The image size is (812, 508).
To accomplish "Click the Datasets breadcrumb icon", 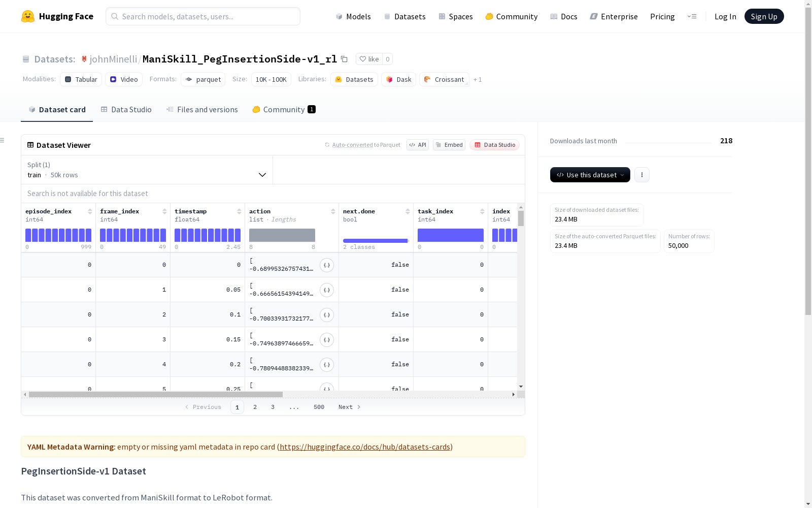I will coord(26,59).
